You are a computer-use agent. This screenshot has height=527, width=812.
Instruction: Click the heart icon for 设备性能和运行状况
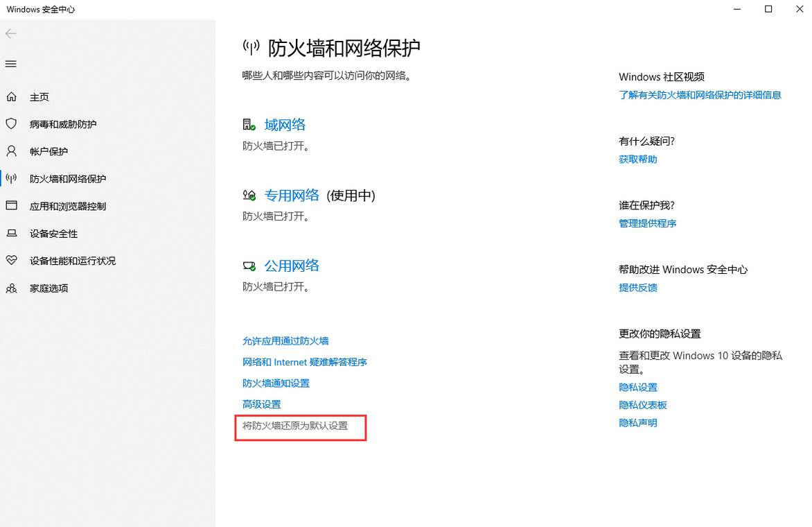coord(11,261)
